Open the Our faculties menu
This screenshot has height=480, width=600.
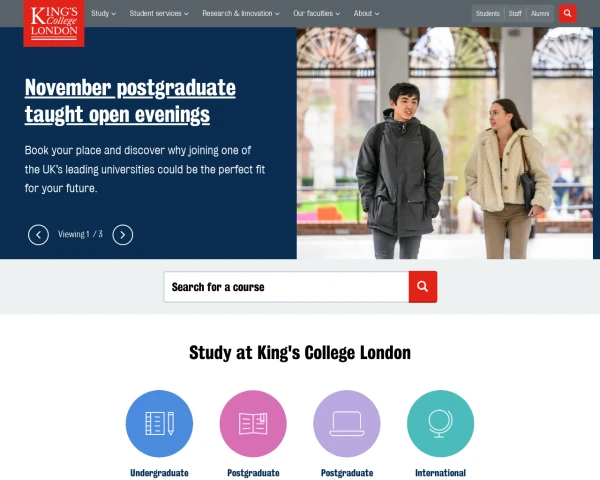tap(316, 13)
